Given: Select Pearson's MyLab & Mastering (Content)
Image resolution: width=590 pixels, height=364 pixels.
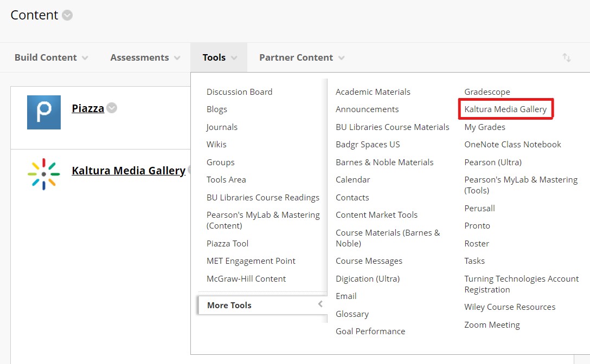Looking at the screenshot, I should pyautogui.click(x=263, y=220).
